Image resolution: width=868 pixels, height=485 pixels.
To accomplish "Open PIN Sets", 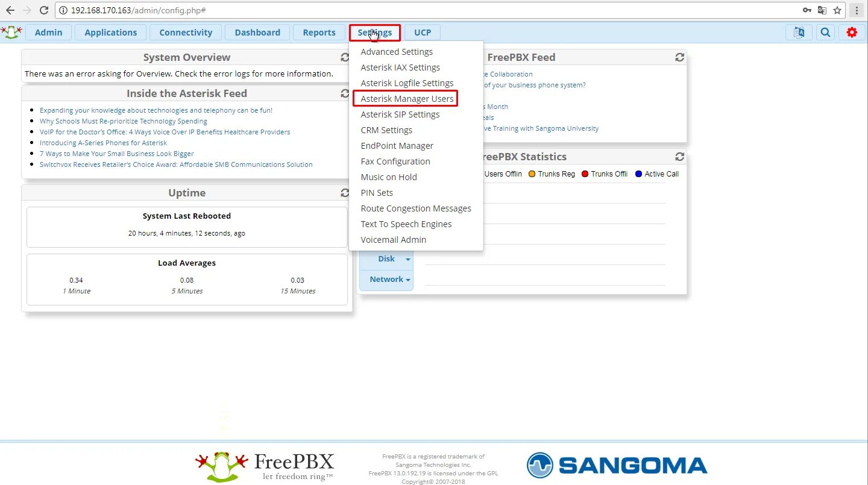I will tap(377, 193).
